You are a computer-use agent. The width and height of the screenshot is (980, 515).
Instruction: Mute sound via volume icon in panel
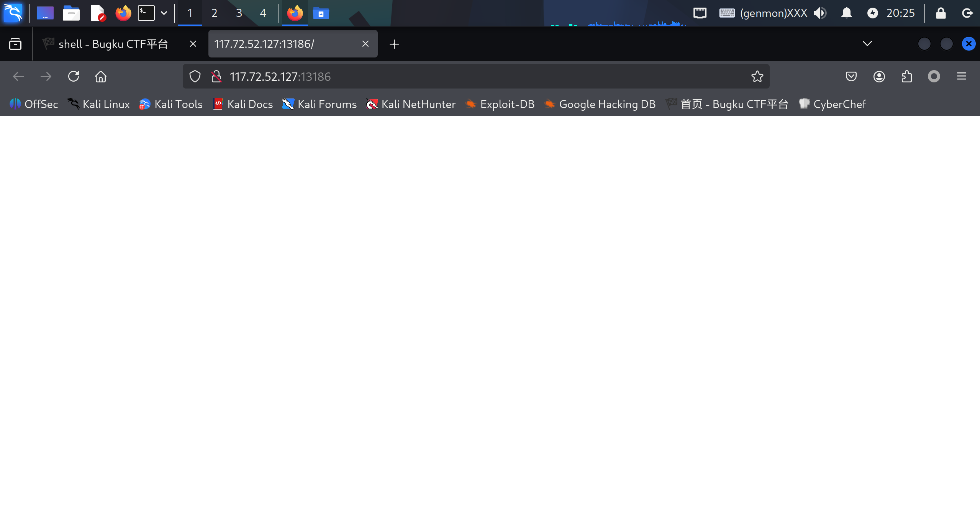pos(820,13)
